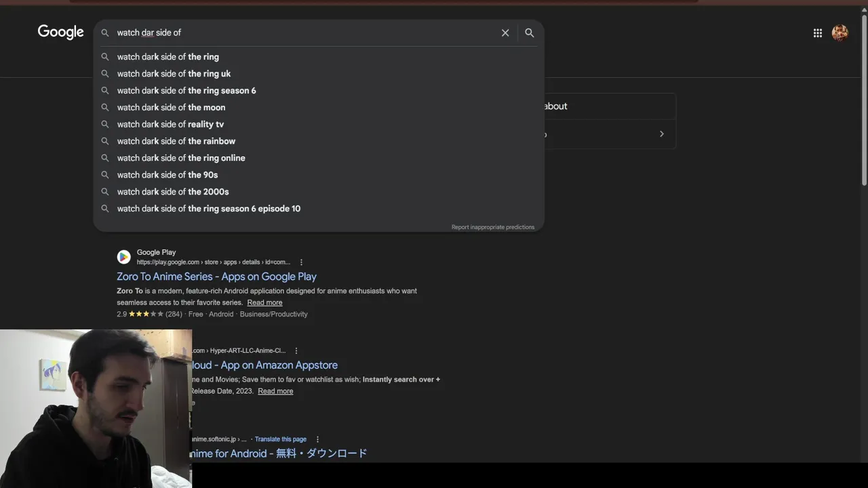Open three-dot menu beside Translate this page

(317, 439)
